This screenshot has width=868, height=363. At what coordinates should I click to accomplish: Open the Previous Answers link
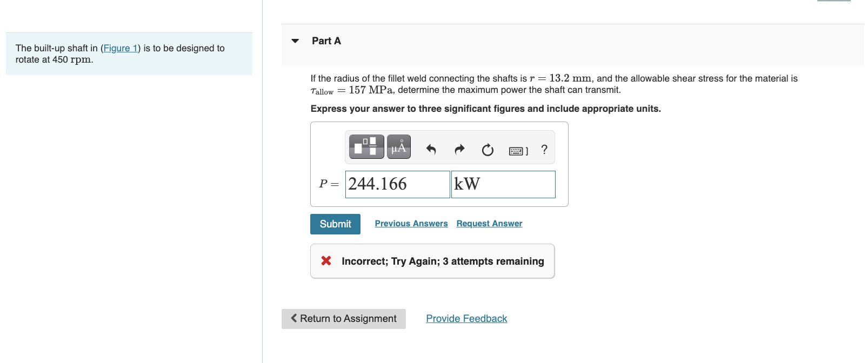[x=411, y=224]
